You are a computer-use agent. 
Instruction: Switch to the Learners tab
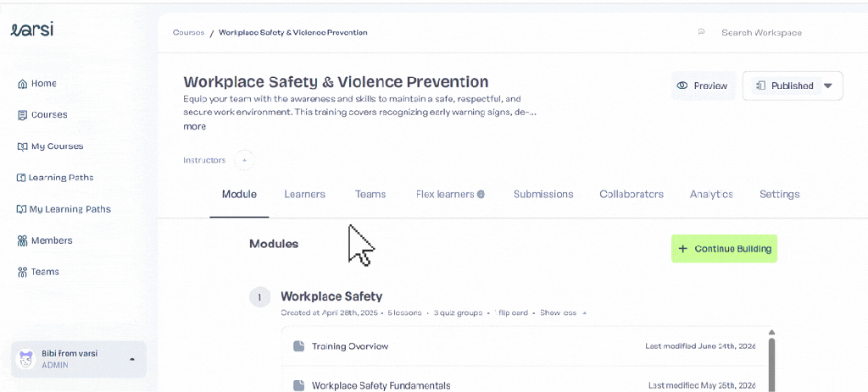(304, 195)
